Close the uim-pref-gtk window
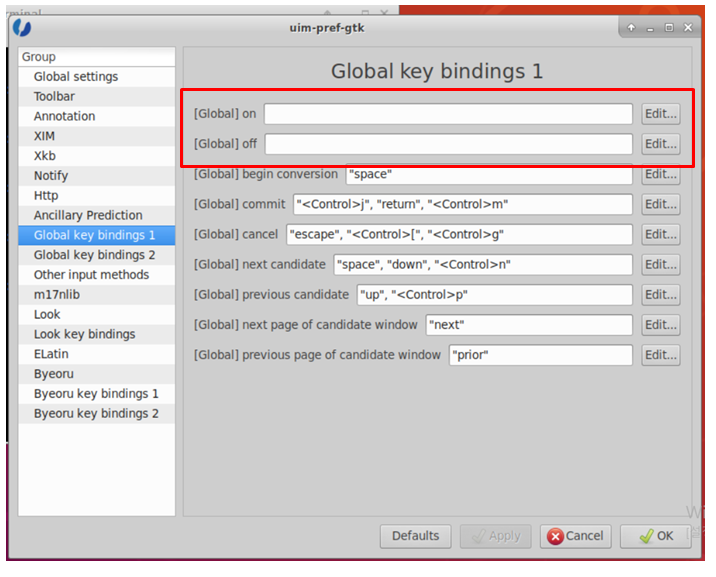This screenshot has height=577, width=716. tap(688, 28)
